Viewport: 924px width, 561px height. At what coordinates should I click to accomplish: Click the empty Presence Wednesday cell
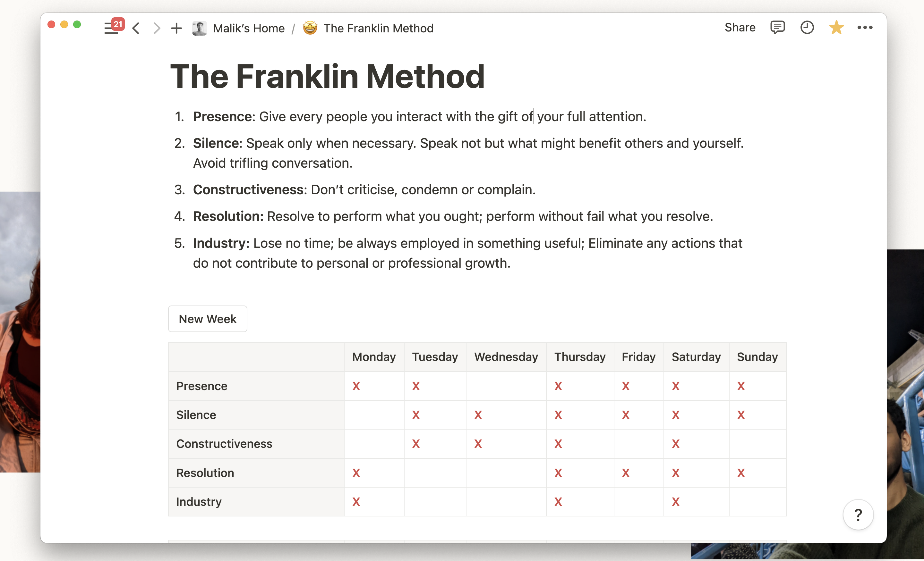(x=506, y=386)
